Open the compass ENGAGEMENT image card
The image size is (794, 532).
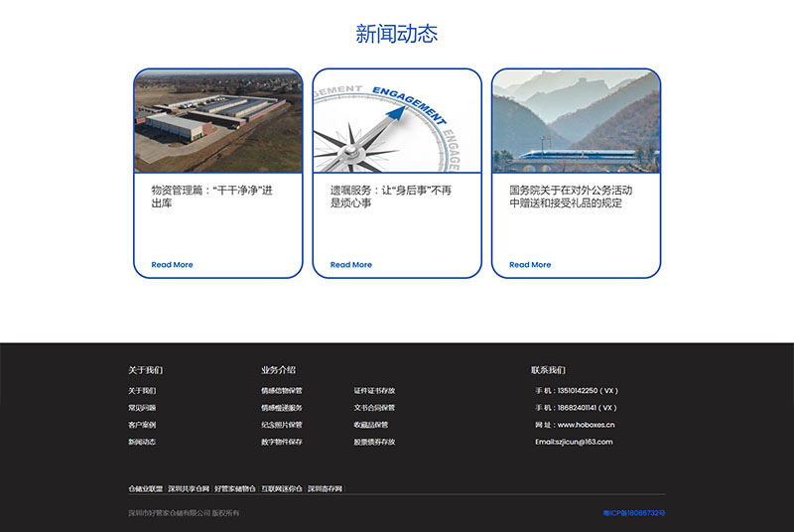point(397,121)
